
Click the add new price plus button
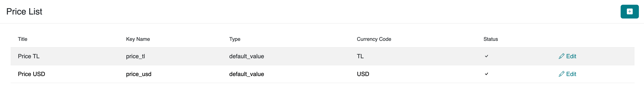click(629, 11)
